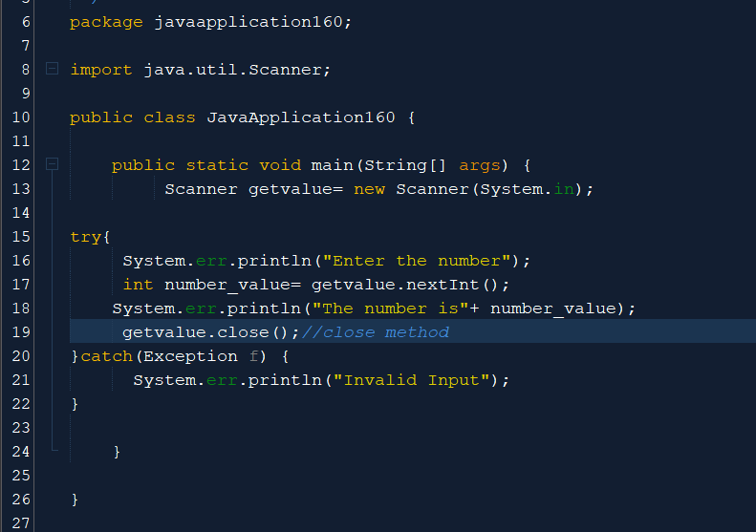This screenshot has width=756, height=532.
Task: Select line number 13 in the gutter
Action: [21, 189]
